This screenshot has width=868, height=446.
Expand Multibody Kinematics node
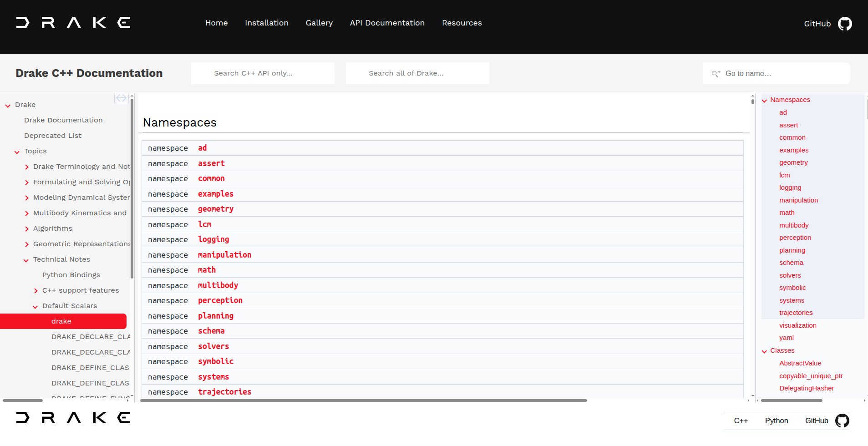27,213
